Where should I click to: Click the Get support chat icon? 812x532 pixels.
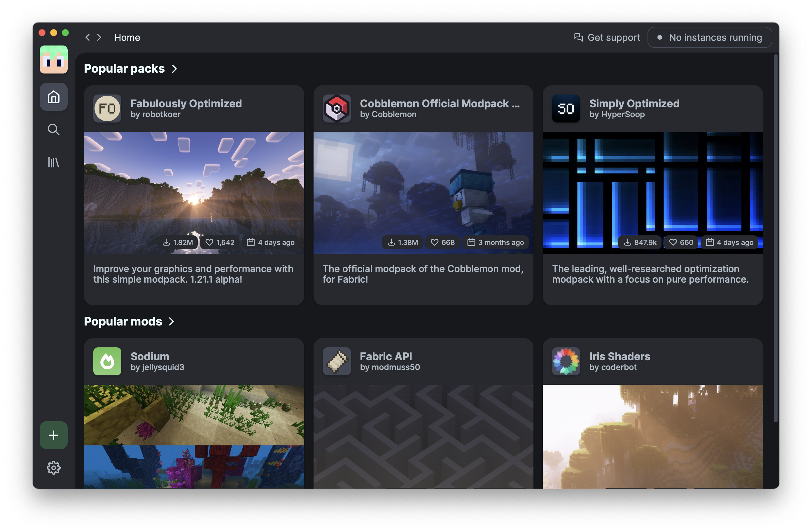pyautogui.click(x=578, y=37)
